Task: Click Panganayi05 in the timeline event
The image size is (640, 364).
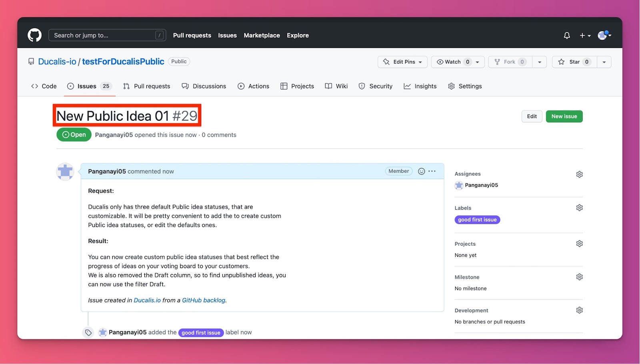Action: [128, 332]
